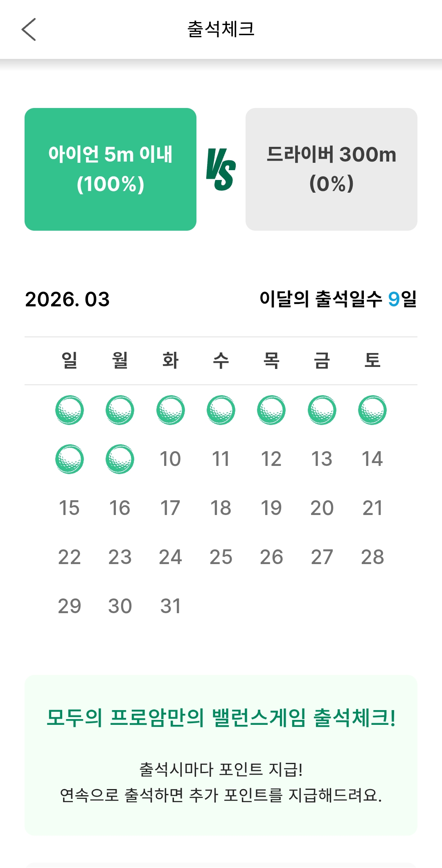The image size is (442, 868).
Task: Tap the back arrow icon
Action: click(x=29, y=29)
